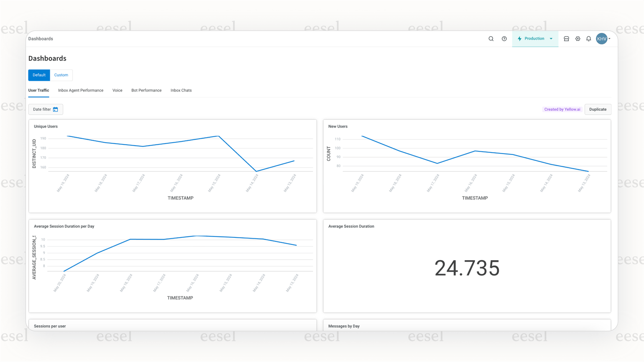
Task: Click the Duplicate button
Action: (598, 109)
